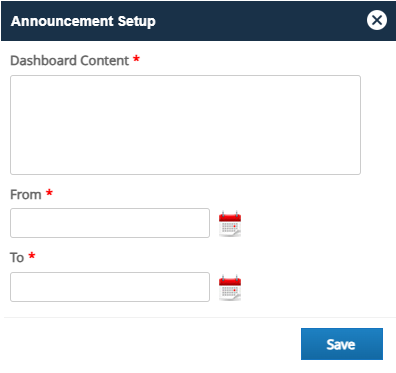This screenshot has height=373, width=396.
Task: Open the calendar picker for From date
Action: (230, 224)
